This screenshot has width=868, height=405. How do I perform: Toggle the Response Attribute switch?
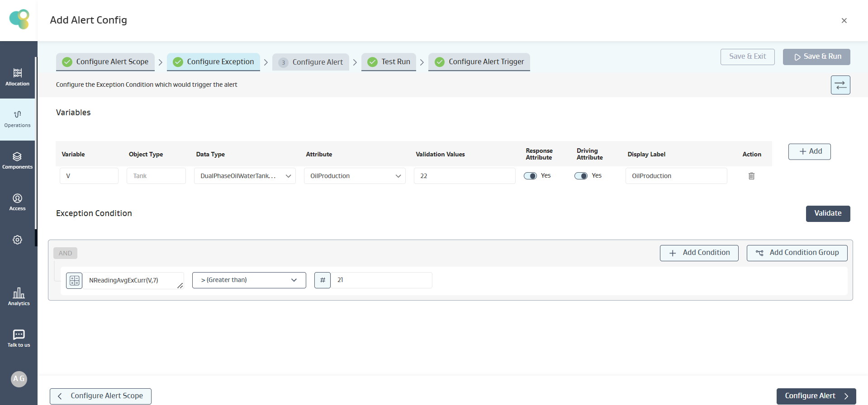[x=530, y=176]
